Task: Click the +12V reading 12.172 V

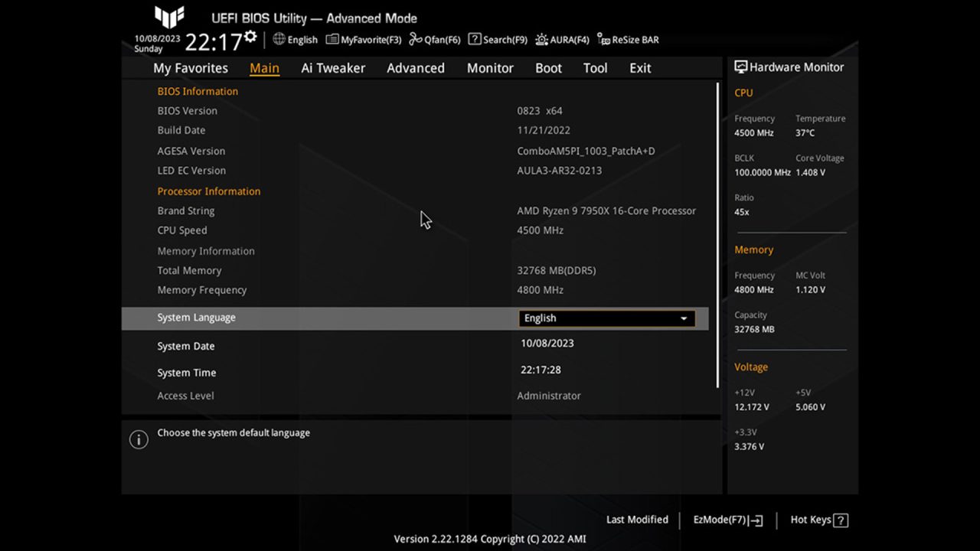Action: [752, 408]
